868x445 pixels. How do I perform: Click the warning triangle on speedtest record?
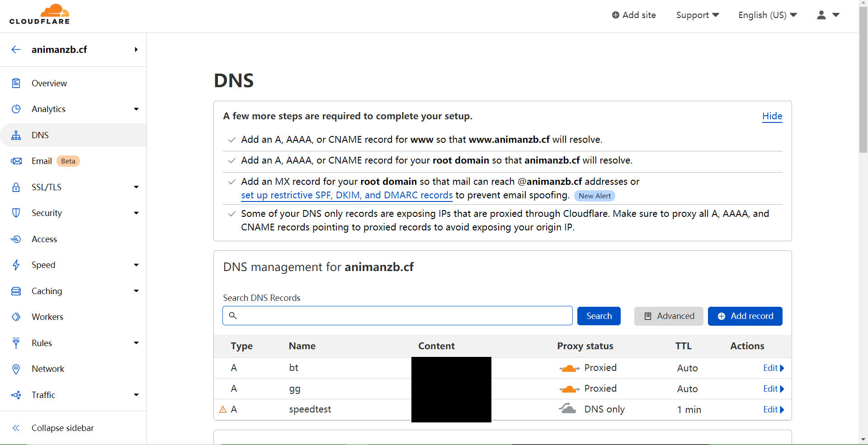[223, 409]
